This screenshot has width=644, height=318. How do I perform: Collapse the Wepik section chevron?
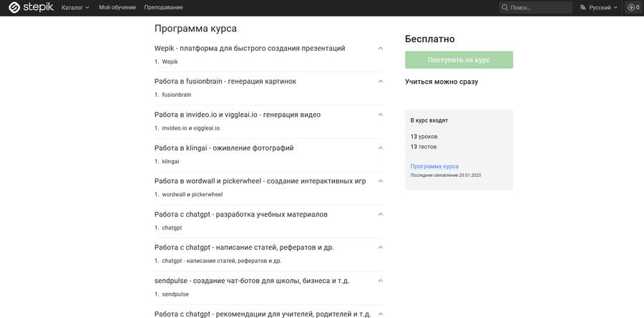pyautogui.click(x=381, y=48)
